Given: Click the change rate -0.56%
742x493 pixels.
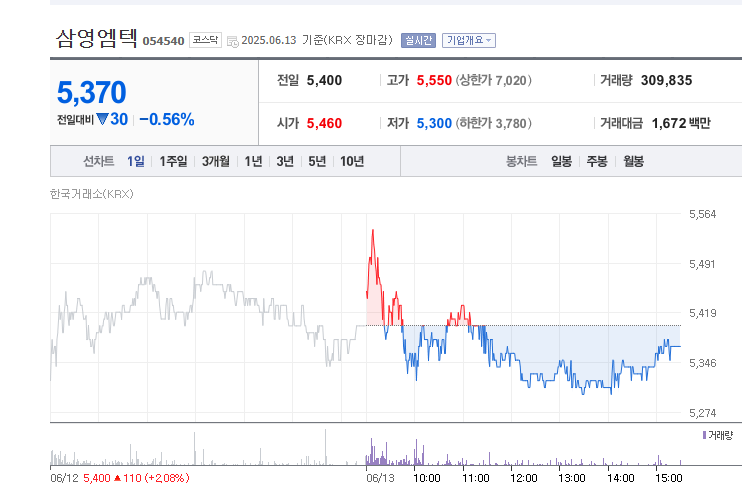Looking at the screenshot, I should [x=167, y=119].
